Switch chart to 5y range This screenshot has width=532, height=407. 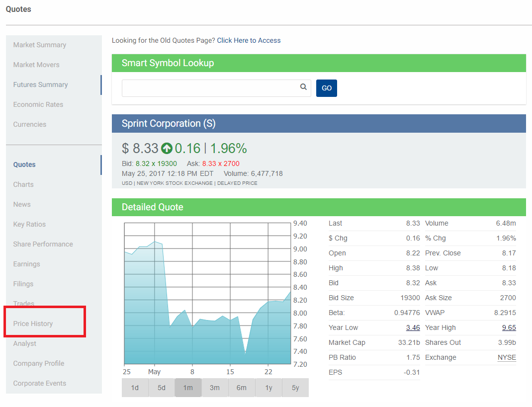[x=295, y=388]
